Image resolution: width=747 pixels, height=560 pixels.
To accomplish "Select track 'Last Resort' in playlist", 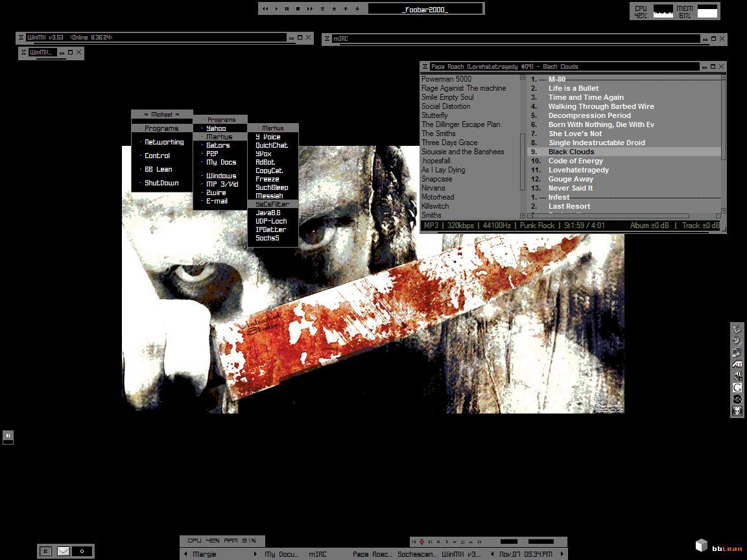I will pyautogui.click(x=625, y=206).
